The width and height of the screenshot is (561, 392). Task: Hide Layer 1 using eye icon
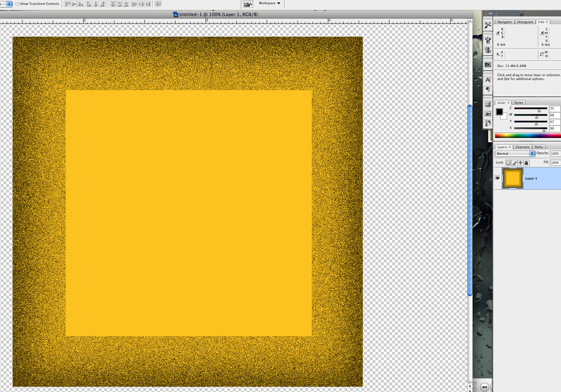click(x=497, y=178)
